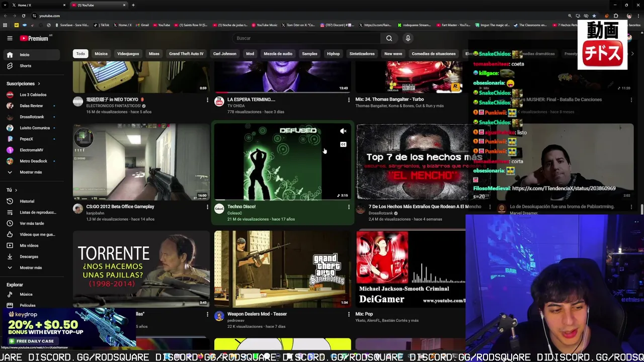The image size is (644, 362).
Task: Select the Videojuegos filter chip
Action: (x=128, y=54)
